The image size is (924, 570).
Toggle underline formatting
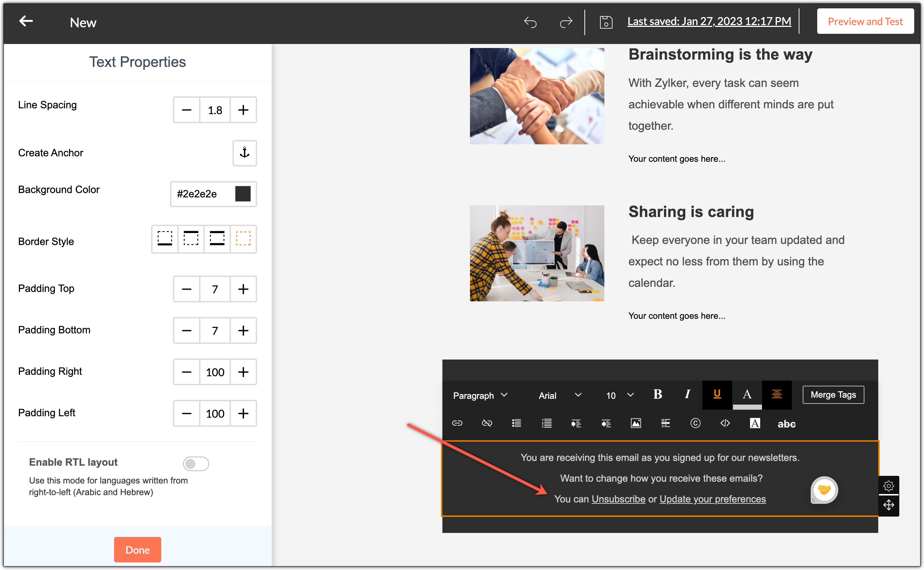pyautogui.click(x=717, y=394)
